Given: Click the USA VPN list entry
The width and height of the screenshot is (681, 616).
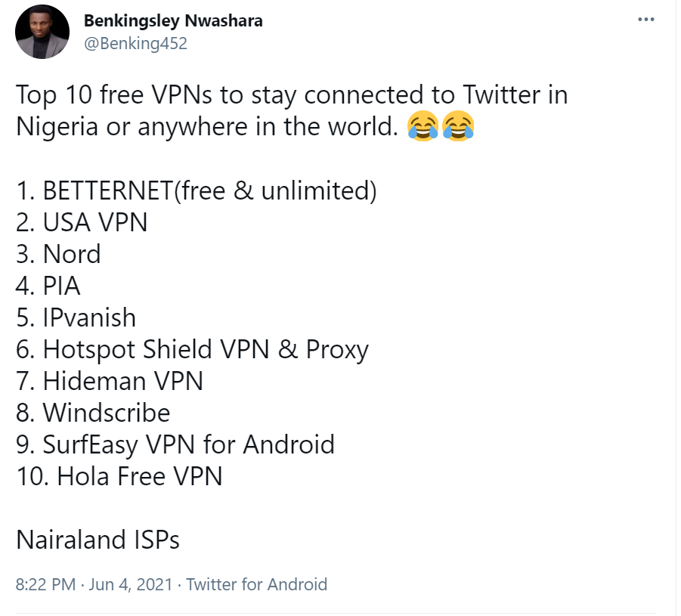Looking at the screenshot, I should [x=82, y=222].
